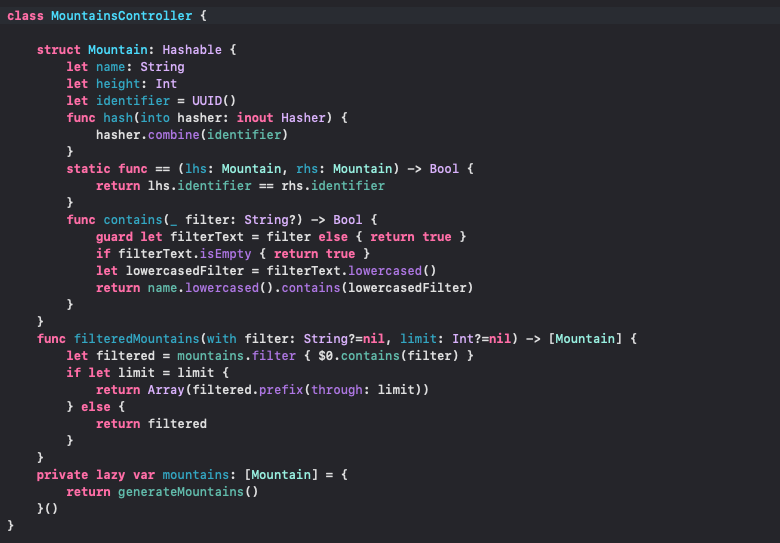Viewport: 780px width, 543px height.
Task: Click 'lhs' parameter in the == function signature
Action: tap(195, 169)
